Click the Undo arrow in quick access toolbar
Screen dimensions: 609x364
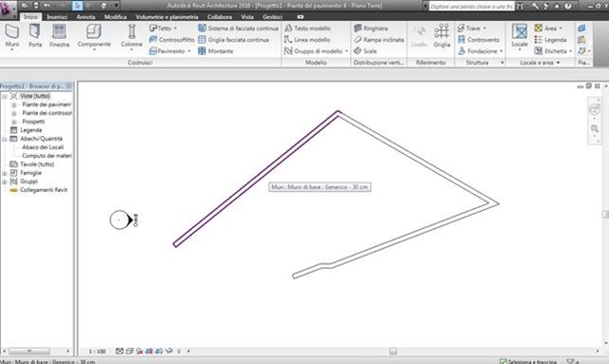[47, 6]
